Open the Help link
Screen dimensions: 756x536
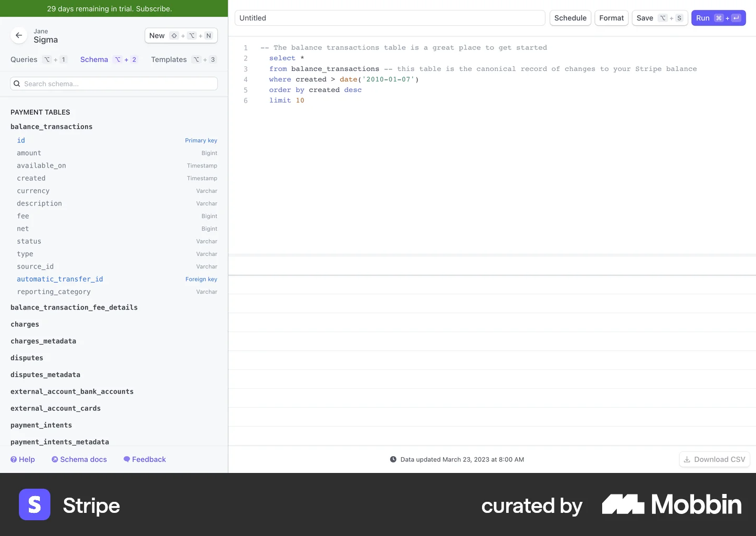(x=23, y=459)
